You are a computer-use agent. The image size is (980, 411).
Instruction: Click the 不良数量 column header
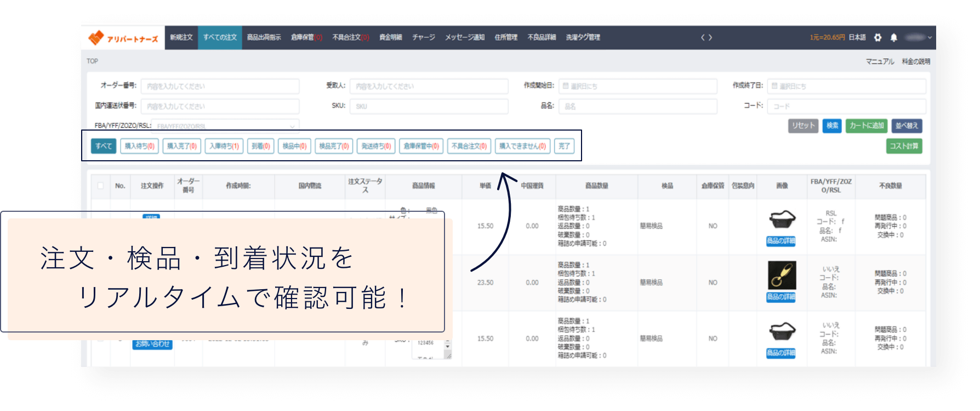890,186
